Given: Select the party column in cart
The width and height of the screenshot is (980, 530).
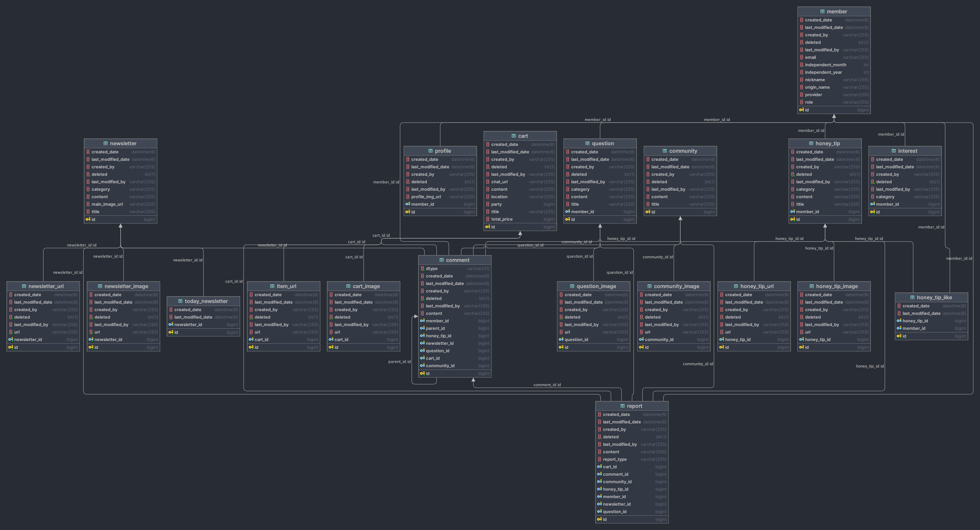Looking at the screenshot, I should [x=520, y=204].
